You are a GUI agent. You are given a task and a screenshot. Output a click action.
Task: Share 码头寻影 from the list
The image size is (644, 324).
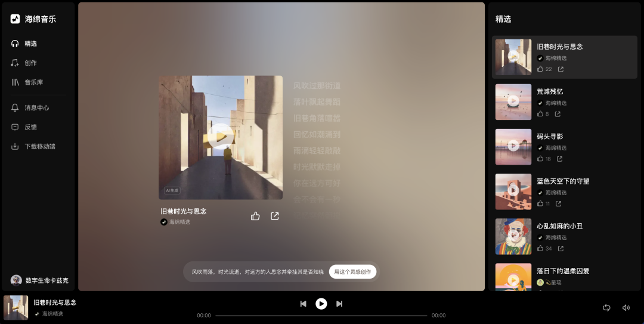tap(559, 159)
